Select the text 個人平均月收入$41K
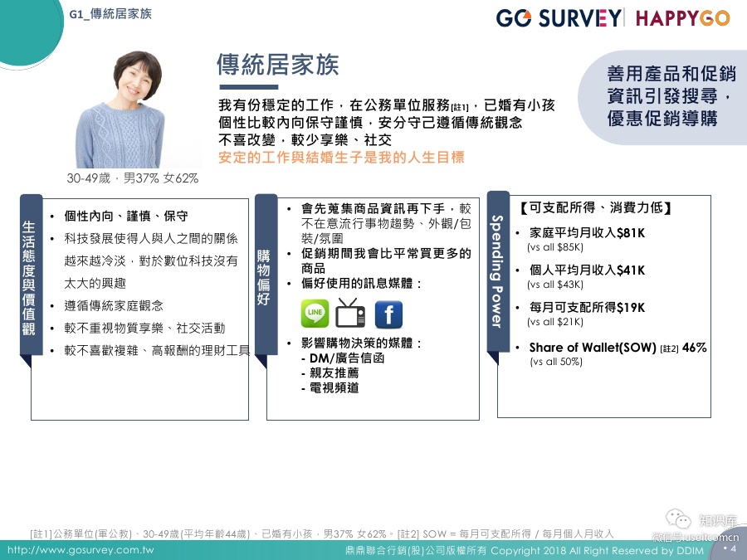Viewport: 747px width, 560px height. click(x=587, y=270)
